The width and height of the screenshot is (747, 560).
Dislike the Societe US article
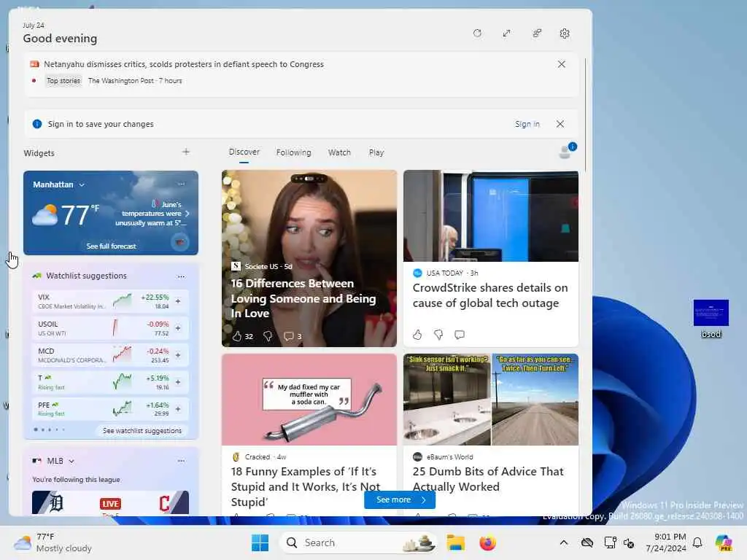coord(268,336)
